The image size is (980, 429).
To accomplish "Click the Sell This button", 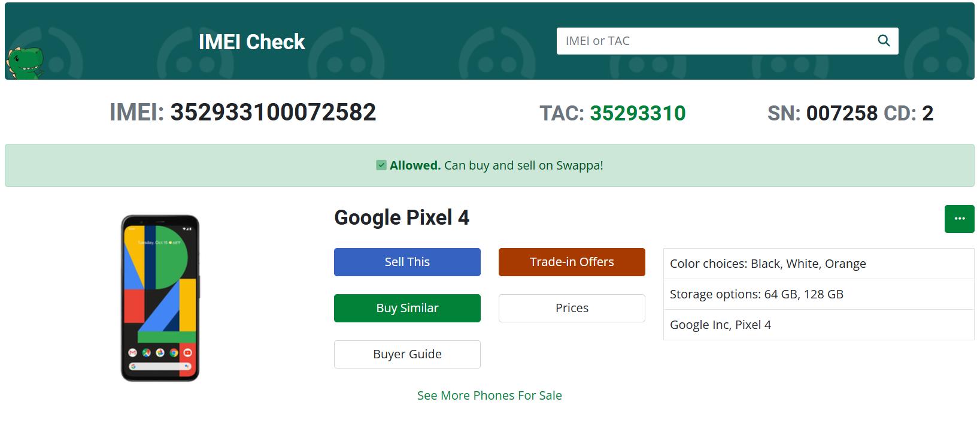I will [407, 262].
